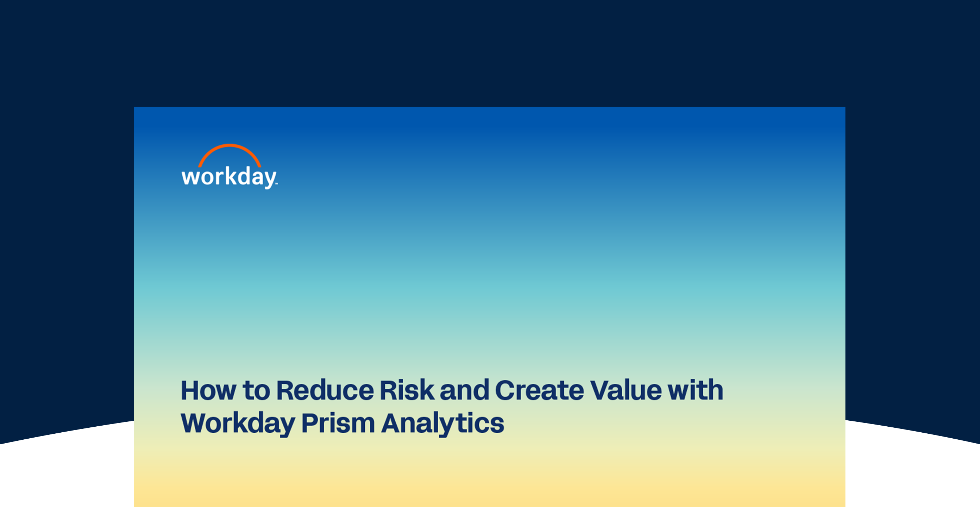
Task: Click the word 'Reduce' in the headline
Action: click(x=325, y=390)
